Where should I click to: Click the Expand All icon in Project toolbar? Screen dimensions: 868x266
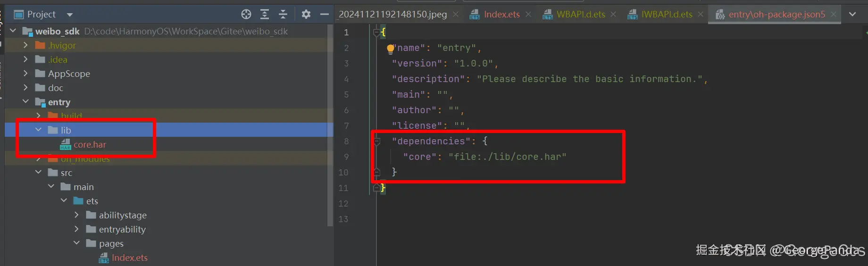point(265,14)
